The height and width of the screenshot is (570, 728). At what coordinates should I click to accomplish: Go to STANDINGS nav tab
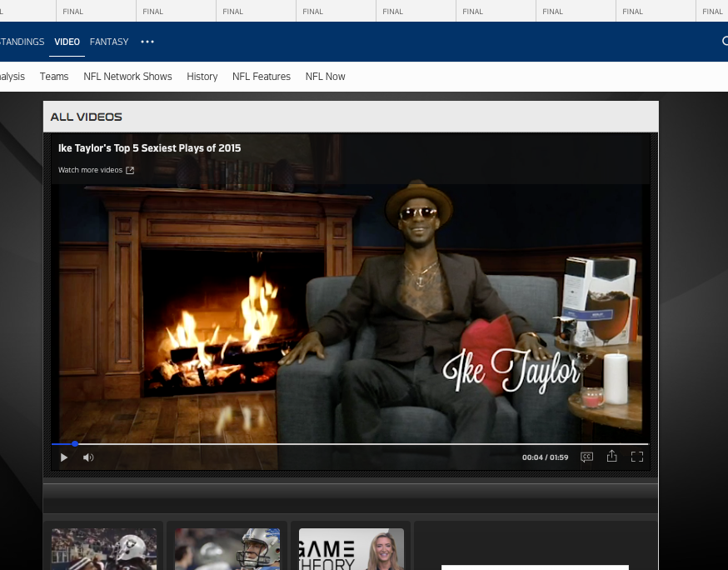point(22,42)
